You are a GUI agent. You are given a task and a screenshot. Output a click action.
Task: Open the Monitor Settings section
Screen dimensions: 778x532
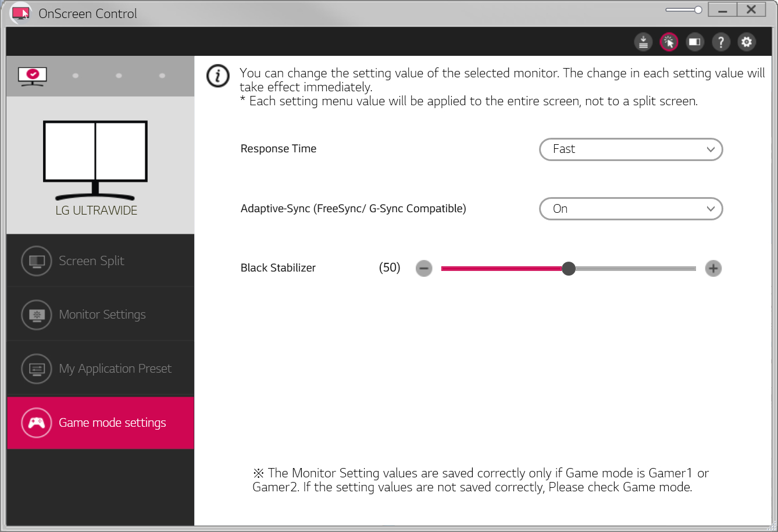click(100, 315)
